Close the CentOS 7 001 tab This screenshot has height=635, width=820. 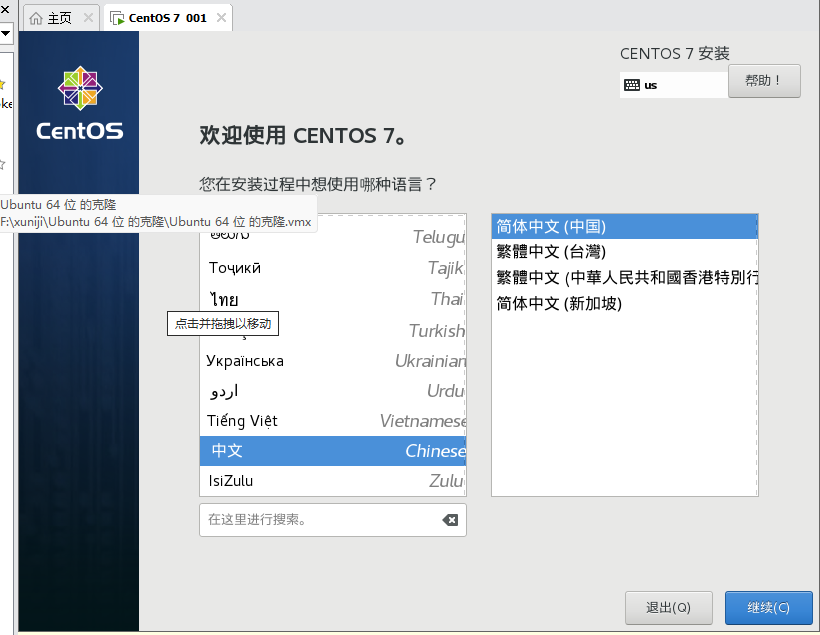point(221,18)
